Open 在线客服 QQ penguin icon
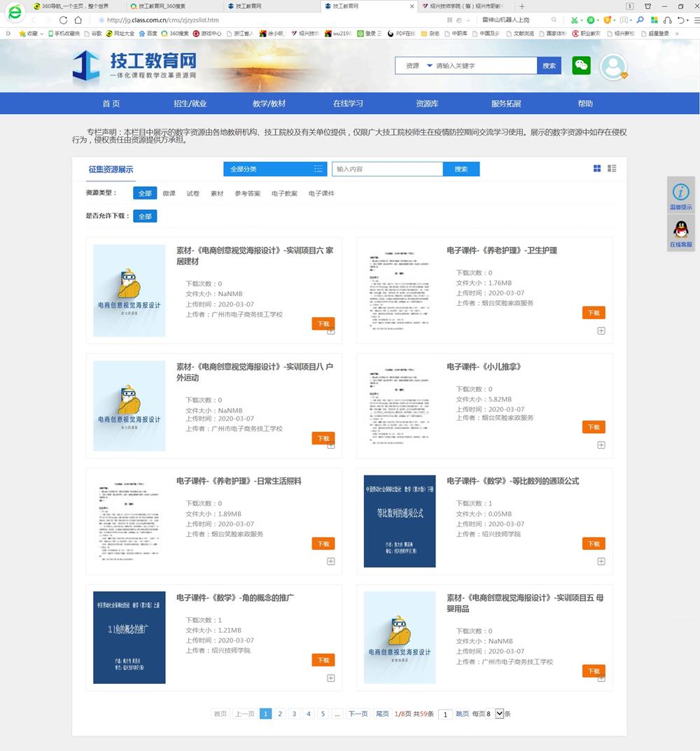This screenshot has width=700, height=751. 680,230
